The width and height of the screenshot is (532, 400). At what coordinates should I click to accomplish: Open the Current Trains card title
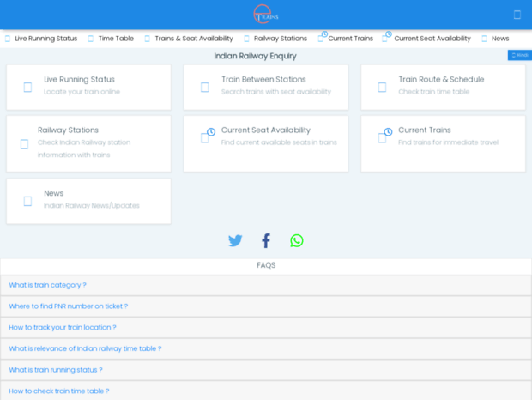pos(425,130)
